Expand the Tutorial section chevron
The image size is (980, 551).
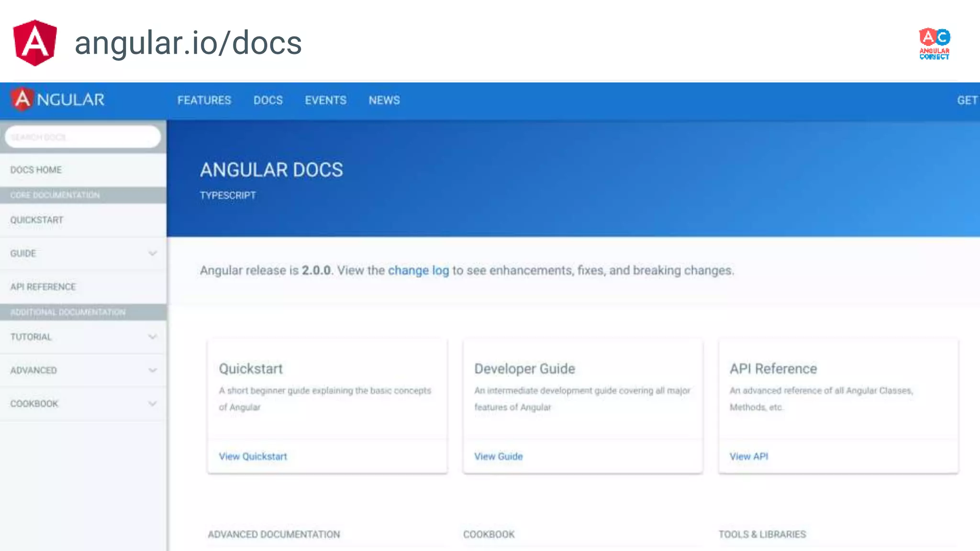(x=153, y=337)
